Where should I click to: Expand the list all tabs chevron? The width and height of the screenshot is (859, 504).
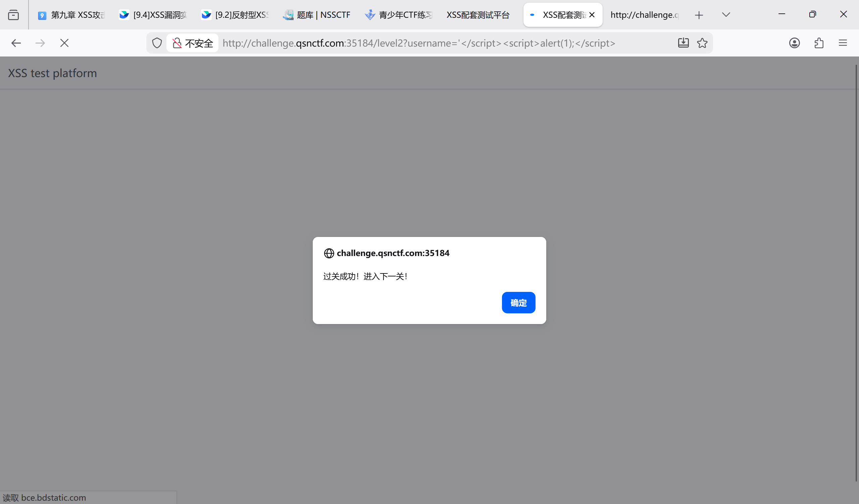click(x=726, y=15)
